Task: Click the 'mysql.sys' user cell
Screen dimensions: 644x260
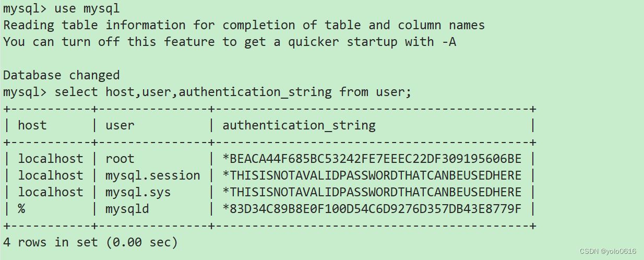Action: pos(138,192)
